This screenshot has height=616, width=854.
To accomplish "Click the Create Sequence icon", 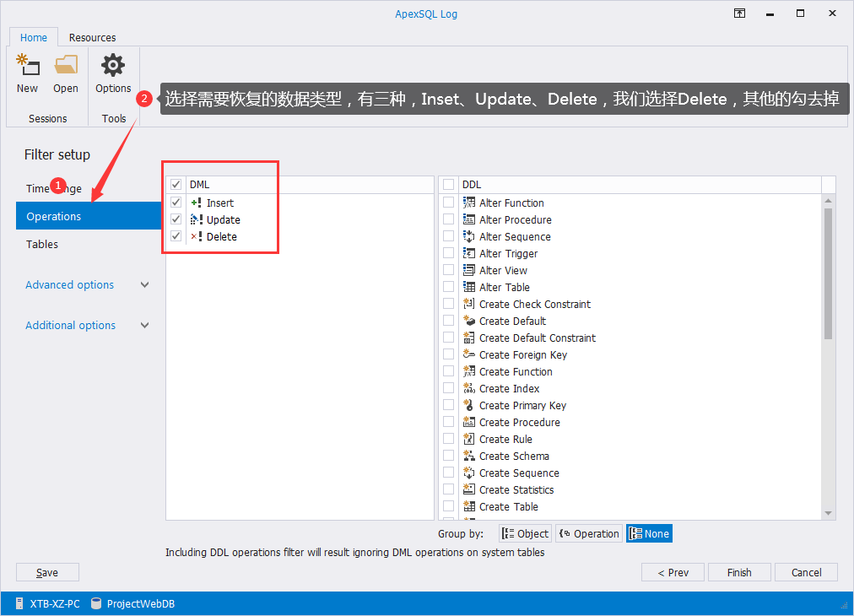I will (469, 473).
